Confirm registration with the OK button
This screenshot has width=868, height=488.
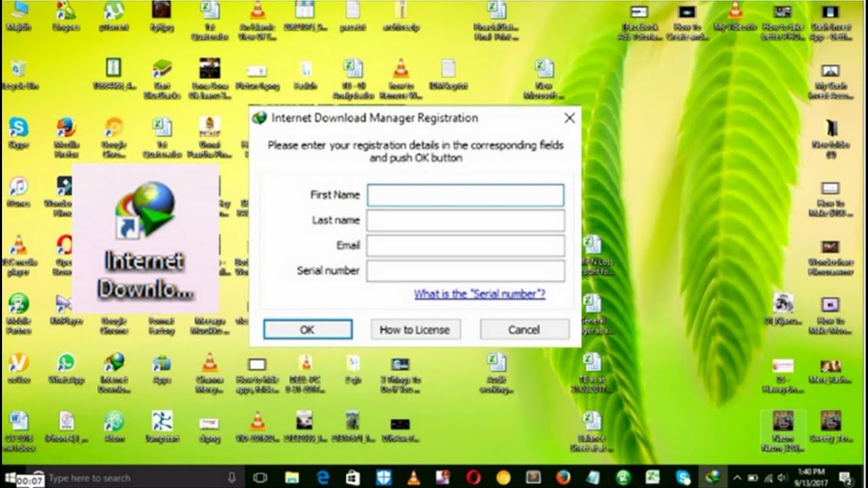pos(308,329)
